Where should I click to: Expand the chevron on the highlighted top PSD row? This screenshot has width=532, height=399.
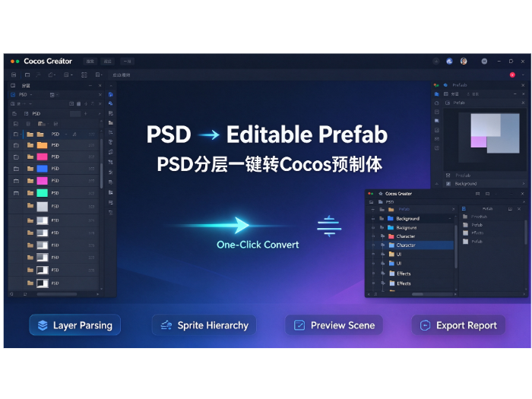click(66, 135)
